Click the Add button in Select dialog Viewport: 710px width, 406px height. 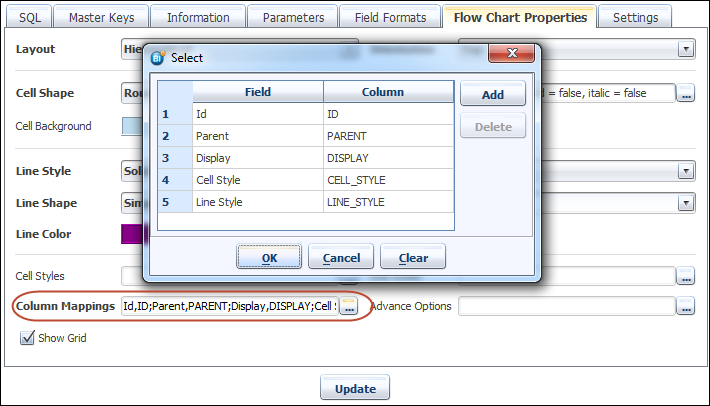coord(492,94)
